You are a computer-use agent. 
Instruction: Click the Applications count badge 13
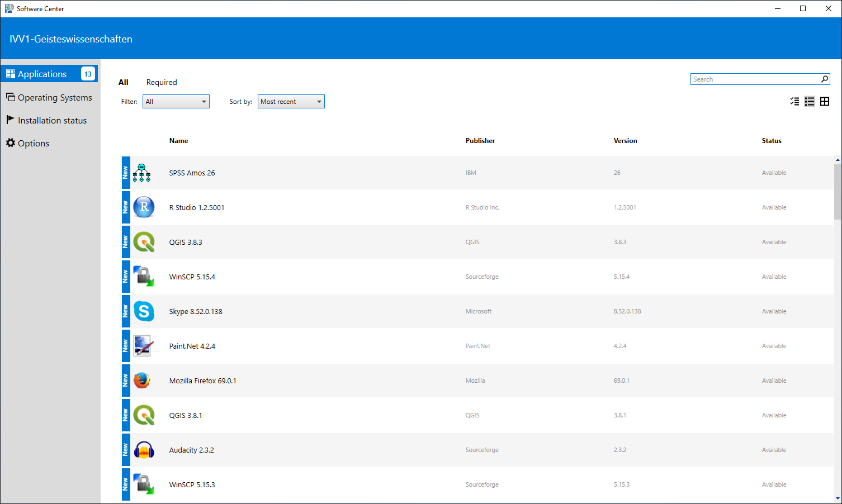click(x=88, y=74)
